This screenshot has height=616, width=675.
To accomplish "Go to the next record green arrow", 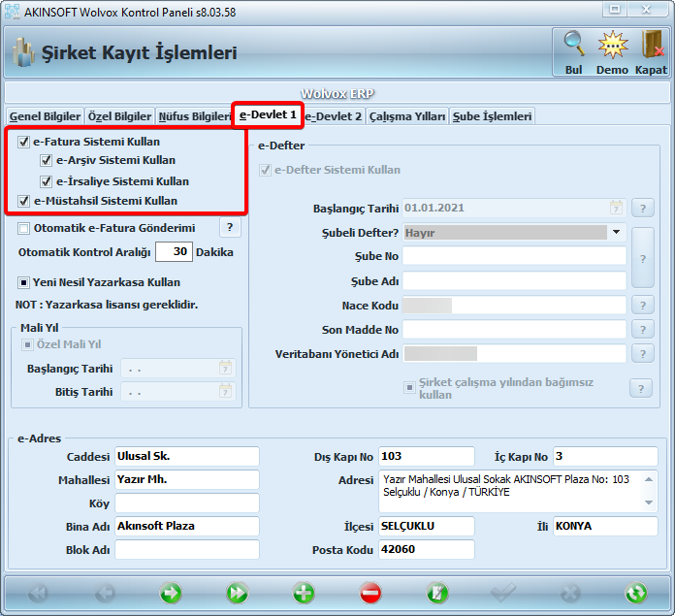I will point(171,593).
